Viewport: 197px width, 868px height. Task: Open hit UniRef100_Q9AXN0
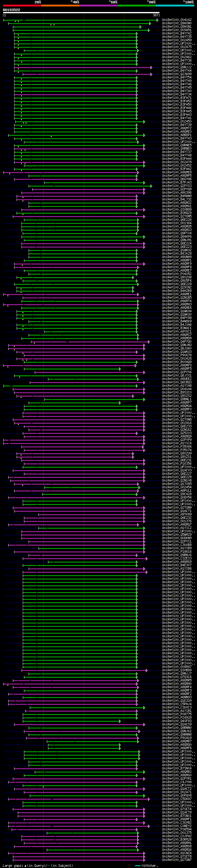[177, 23]
